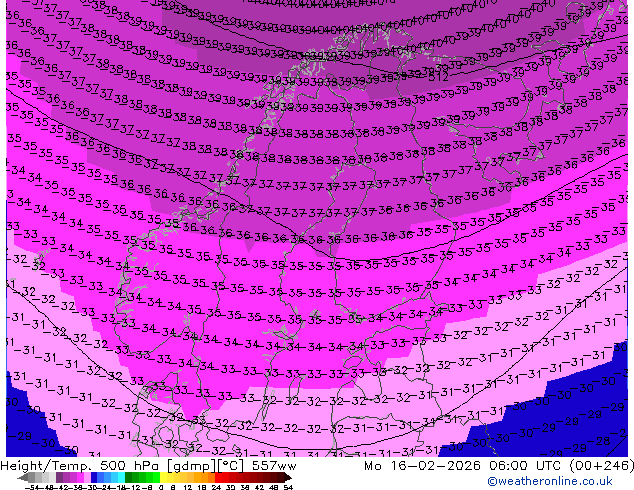Click the weatheronline.co.uk copyright link
Viewport: 634px width, 490px height.
(550, 481)
